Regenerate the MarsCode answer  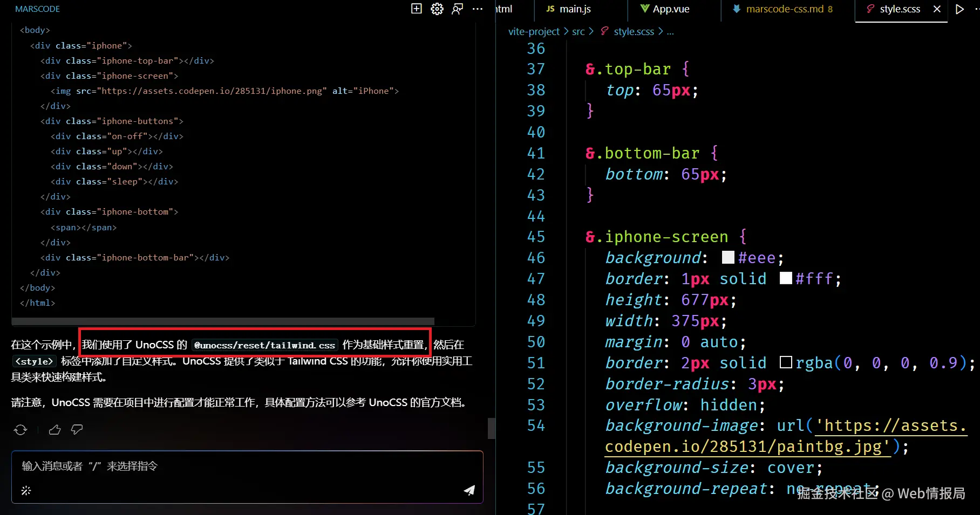click(21, 430)
